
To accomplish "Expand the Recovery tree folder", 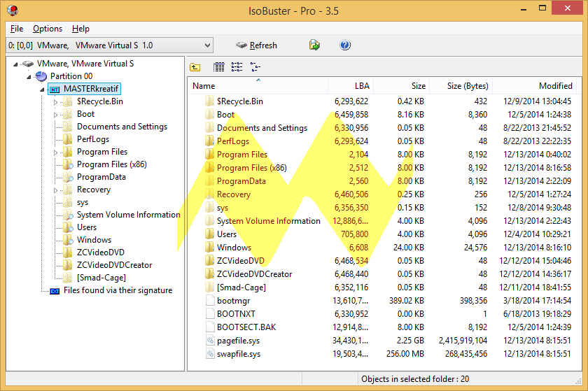I will (x=55, y=190).
